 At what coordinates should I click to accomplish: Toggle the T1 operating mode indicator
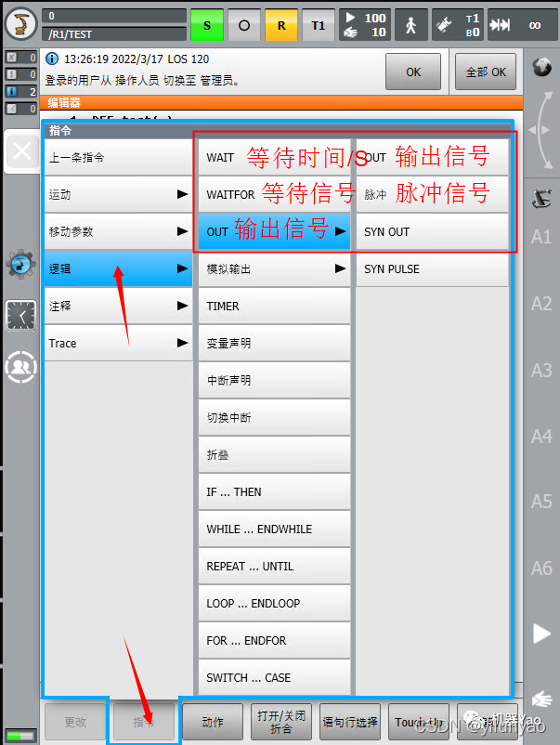click(319, 25)
